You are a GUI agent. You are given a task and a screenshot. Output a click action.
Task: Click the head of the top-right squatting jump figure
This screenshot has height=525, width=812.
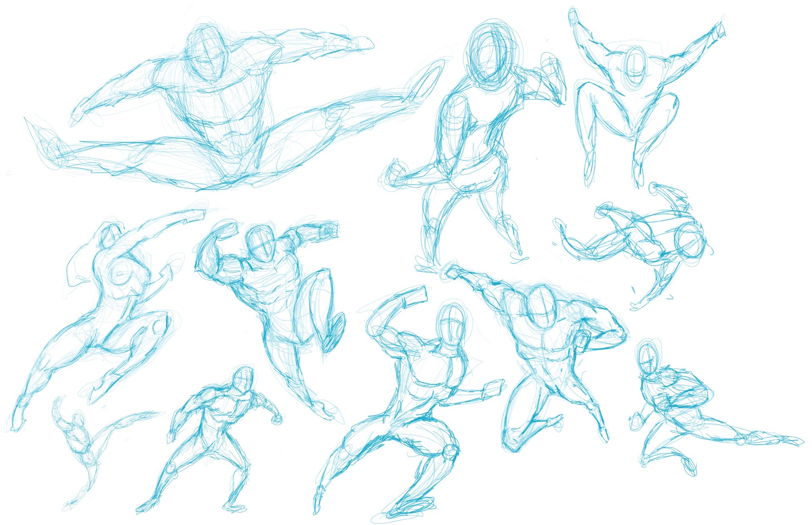click(x=635, y=67)
